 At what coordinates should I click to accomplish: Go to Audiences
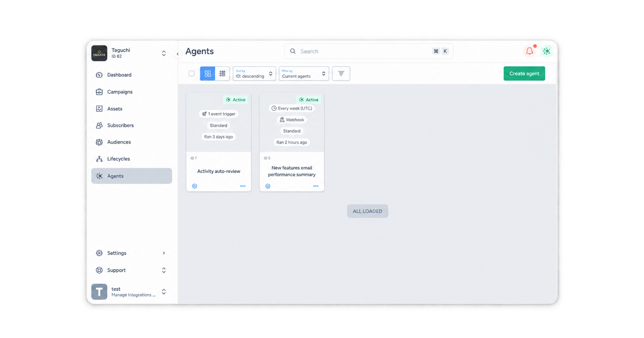pyautogui.click(x=132, y=142)
